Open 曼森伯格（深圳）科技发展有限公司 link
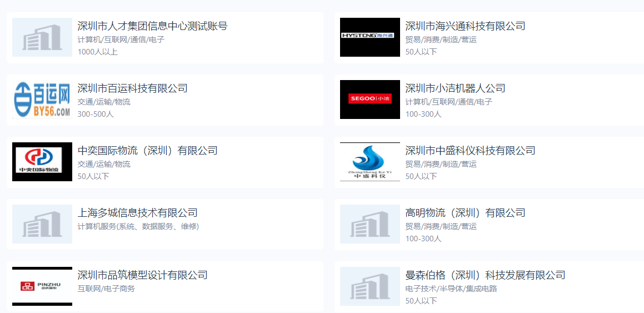Viewport: 644px width, 313px height. coord(486,275)
